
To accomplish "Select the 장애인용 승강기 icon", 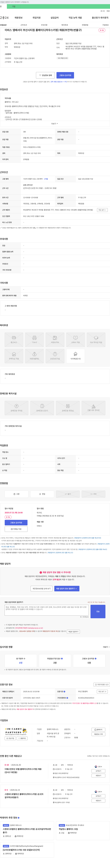I will point(42,408).
